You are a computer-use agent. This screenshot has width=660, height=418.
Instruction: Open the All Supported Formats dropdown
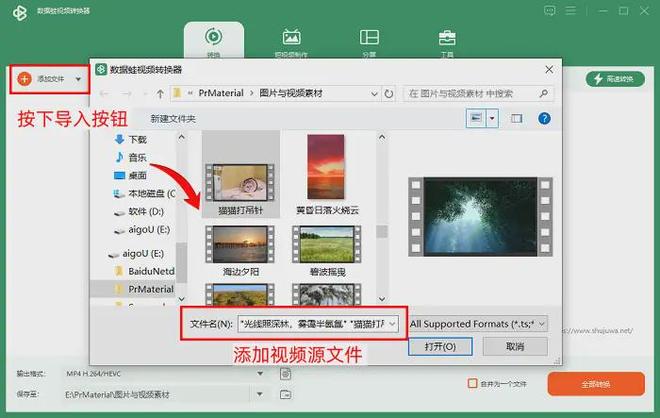tap(478, 323)
